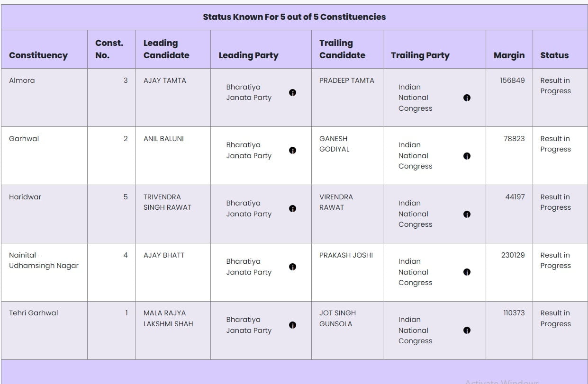Screen dimensions: 588x384
Task: Select the Haridwar constituency name
Action: pos(25,197)
